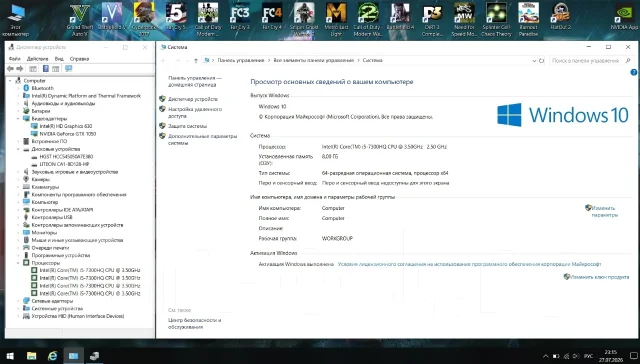The width and height of the screenshot is (640, 364).
Task: Open the Действие menu in Device Manager
Action: coord(38,59)
